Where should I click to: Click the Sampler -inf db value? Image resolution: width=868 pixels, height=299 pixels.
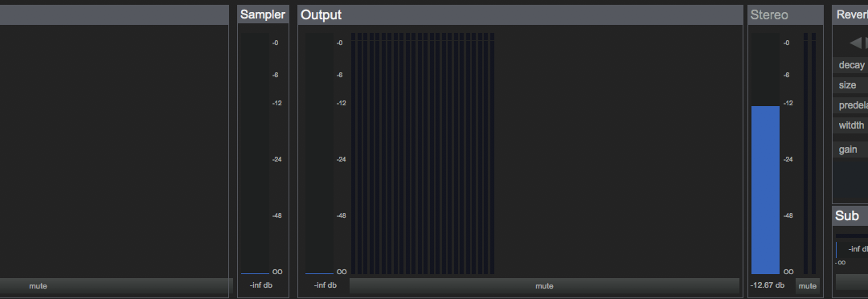pyautogui.click(x=260, y=285)
